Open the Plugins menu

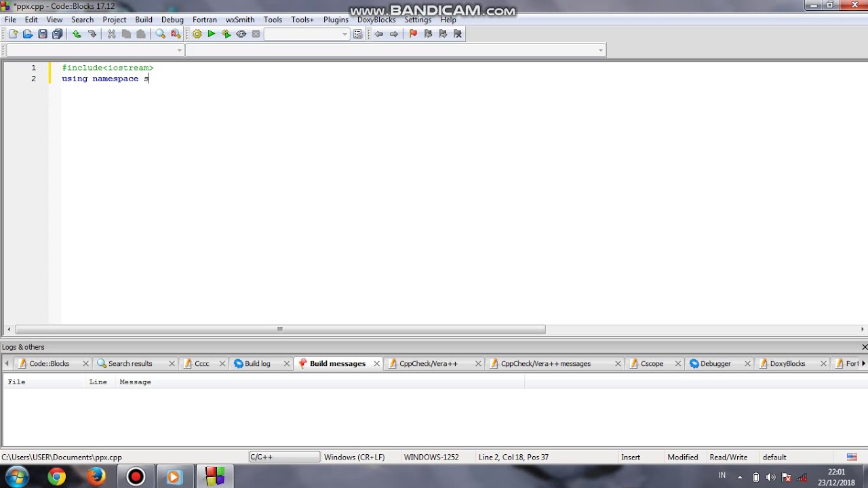click(x=336, y=20)
